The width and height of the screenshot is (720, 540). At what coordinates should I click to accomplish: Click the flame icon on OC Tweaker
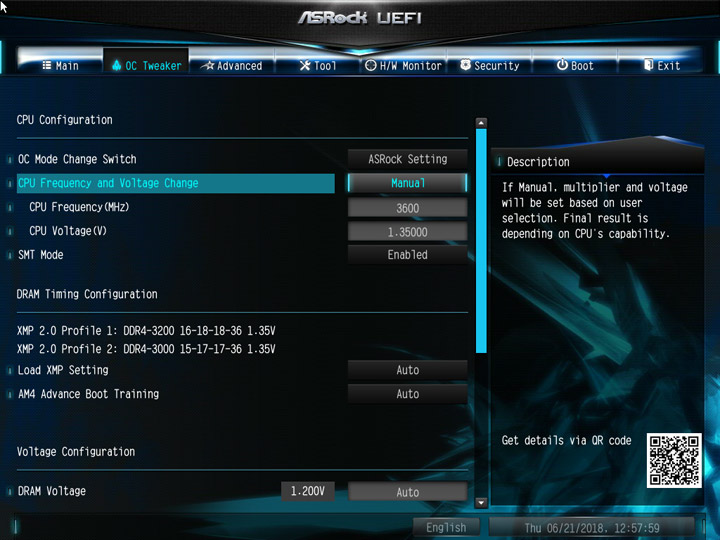tap(117, 65)
